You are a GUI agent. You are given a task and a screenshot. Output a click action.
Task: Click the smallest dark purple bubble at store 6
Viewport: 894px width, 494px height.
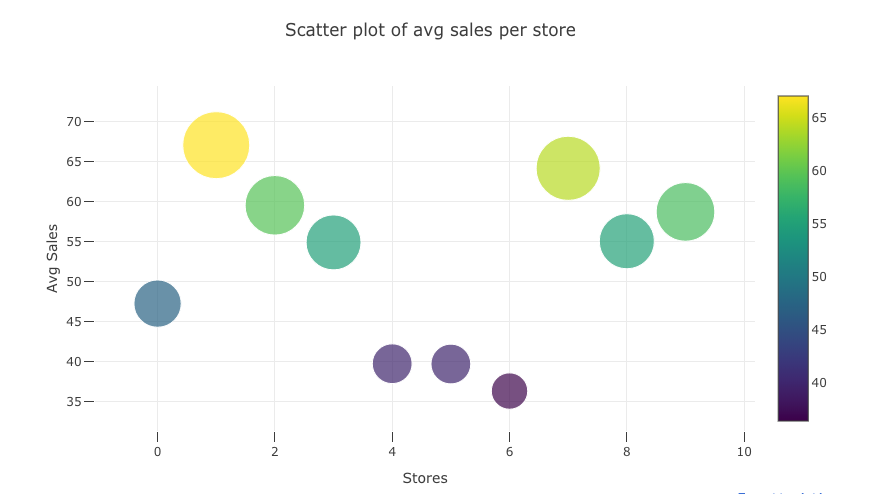click(x=510, y=390)
